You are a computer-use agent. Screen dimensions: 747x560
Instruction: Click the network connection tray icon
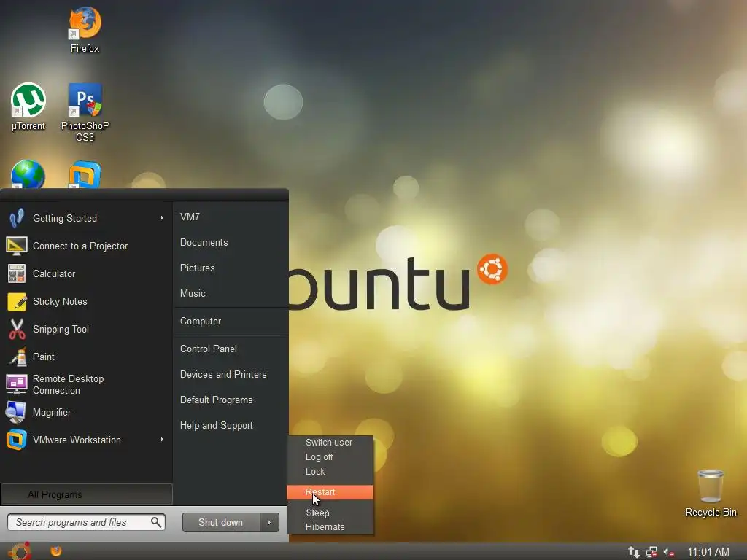(651, 552)
